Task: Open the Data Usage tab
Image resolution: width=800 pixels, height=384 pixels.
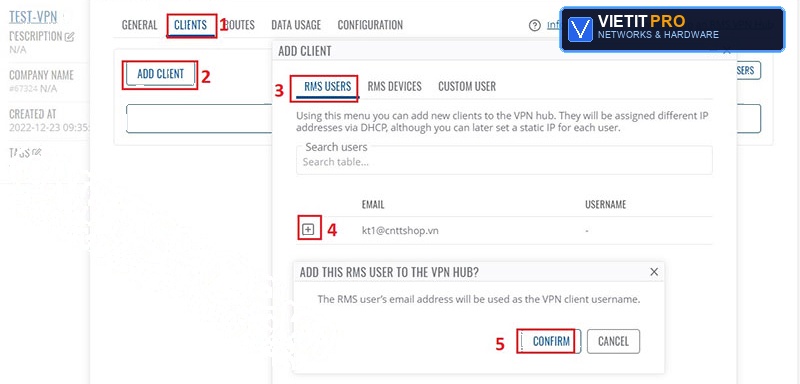Action: [x=296, y=25]
